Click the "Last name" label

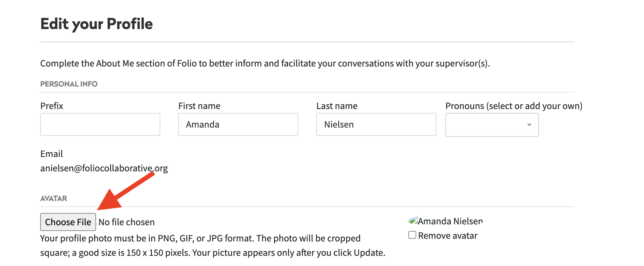pyautogui.click(x=337, y=106)
